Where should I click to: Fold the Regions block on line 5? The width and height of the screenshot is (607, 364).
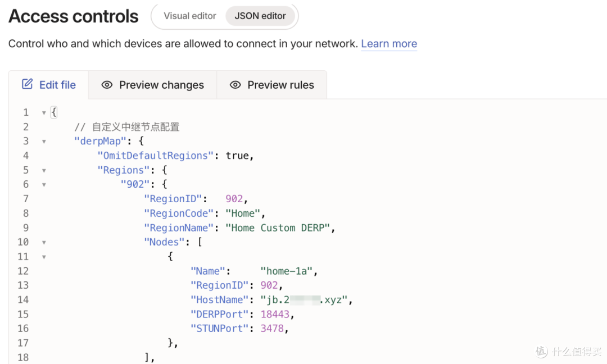pos(44,171)
